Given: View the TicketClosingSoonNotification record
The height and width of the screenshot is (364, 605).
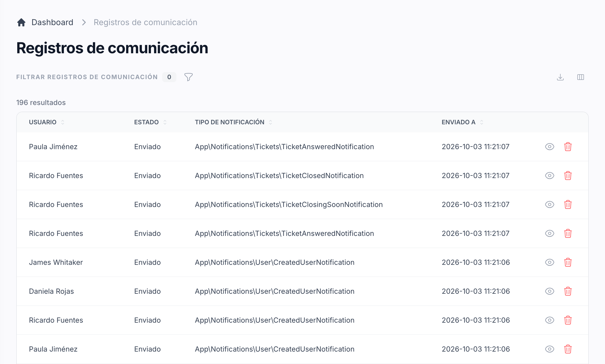Looking at the screenshot, I should [x=550, y=204].
